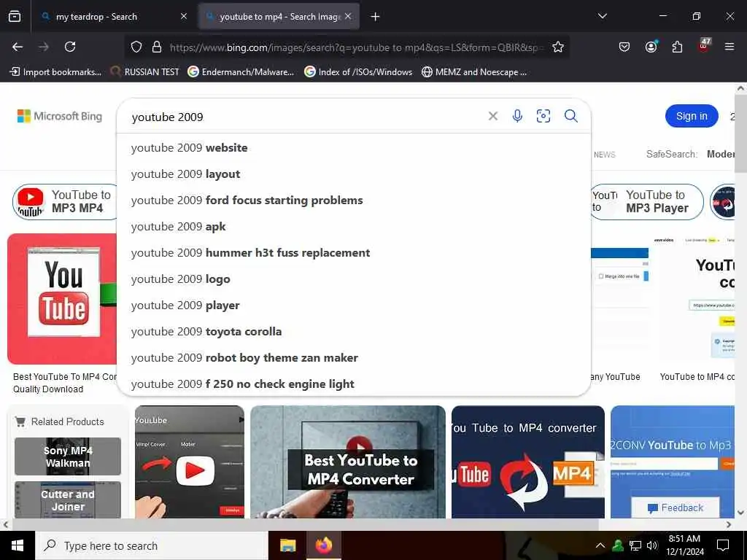The height and width of the screenshot is (560, 747).
Task: Click the Firefox taskbar icon
Action: click(x=323, y=545)
